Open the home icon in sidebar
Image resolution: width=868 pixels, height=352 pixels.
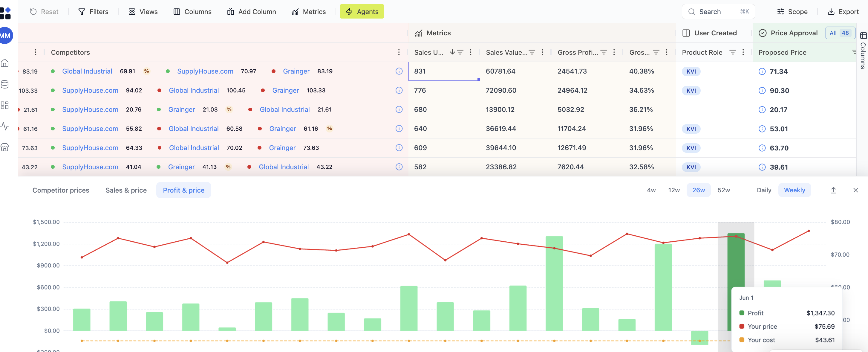5,63
